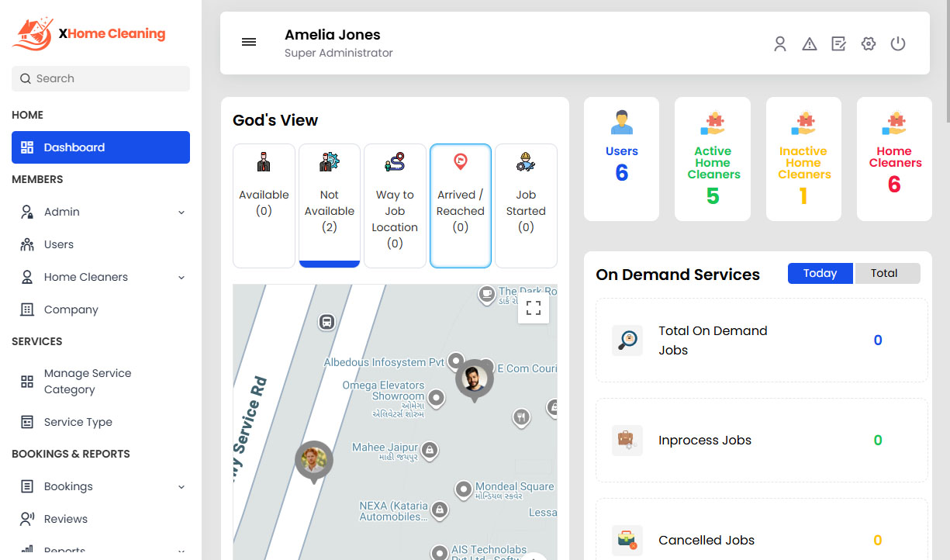Open the edit notes icon in header
The height and width of the screenshot is (560, 950).
pyautogui.click(x=838, y=44)
